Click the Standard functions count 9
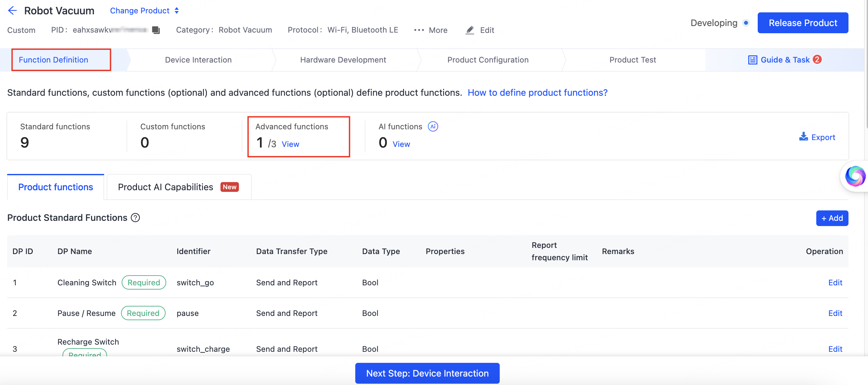The image size is (868, 385). [25, 142]
